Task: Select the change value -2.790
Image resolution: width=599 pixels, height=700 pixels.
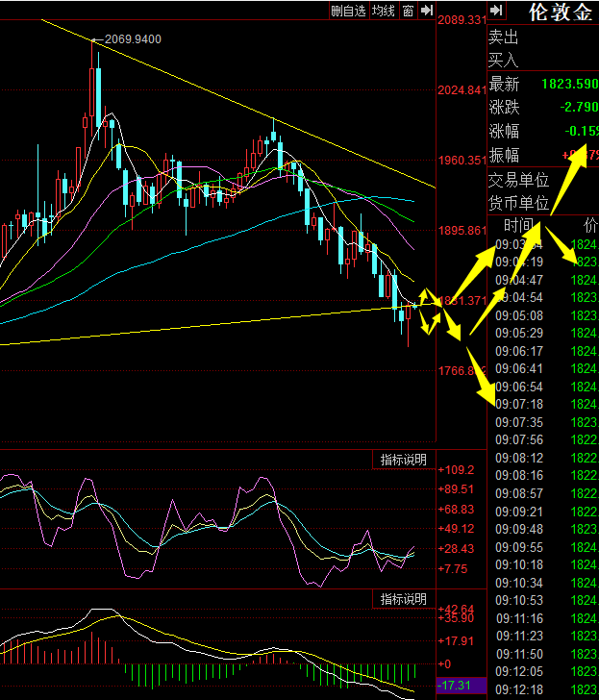Action: pyautogui.click(x=580, y=107)
